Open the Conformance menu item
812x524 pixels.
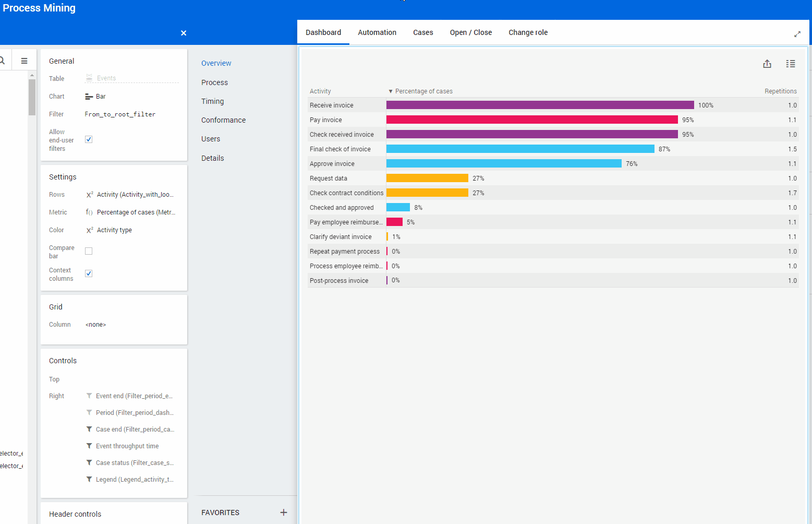(223, 120)
